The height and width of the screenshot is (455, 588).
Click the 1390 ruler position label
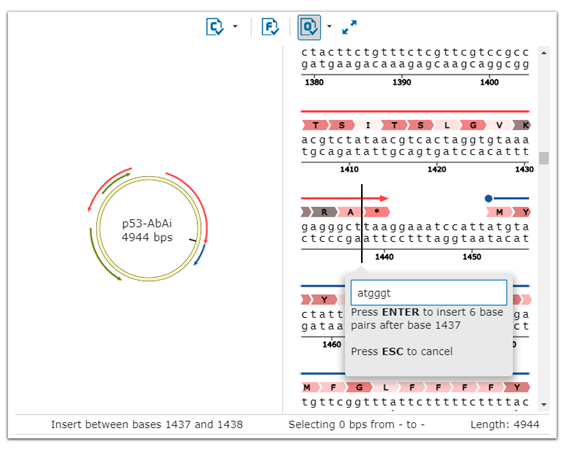point(402,82)
